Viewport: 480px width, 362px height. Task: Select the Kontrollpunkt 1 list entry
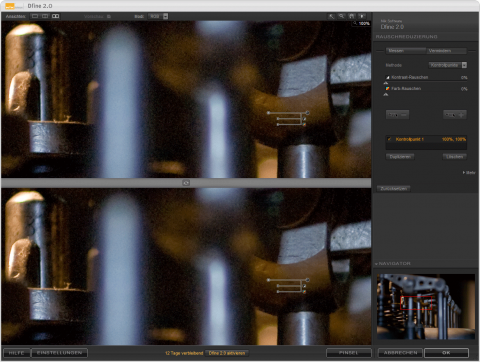426,139
